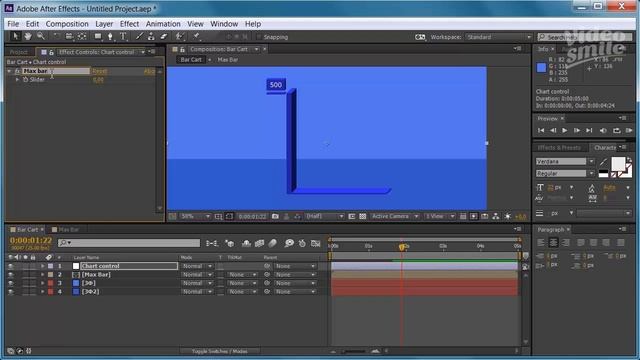Open the composition mini-flowchart in timeline
This screenshot has width=640, height=360.
pos(212,243)
